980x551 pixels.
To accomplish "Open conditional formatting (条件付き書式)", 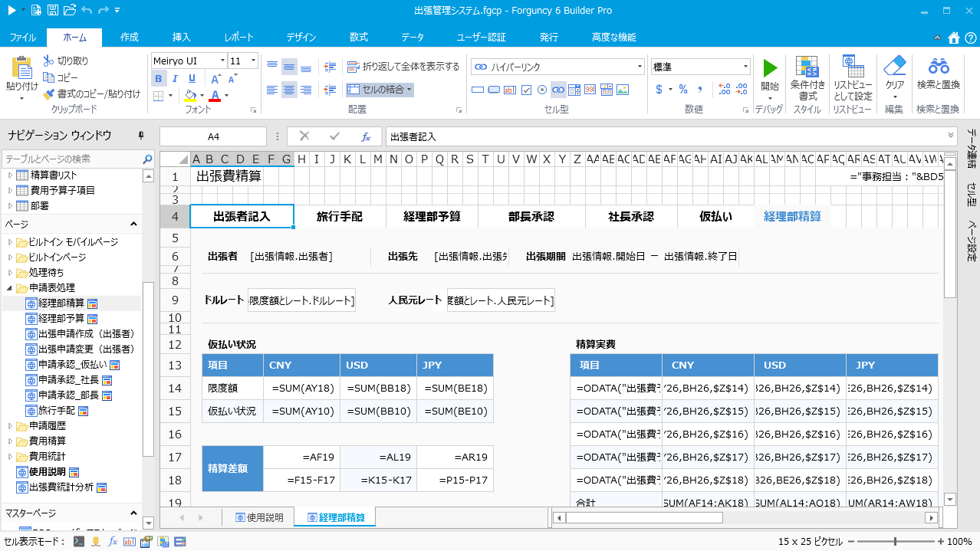I will [x=807, y=77].
